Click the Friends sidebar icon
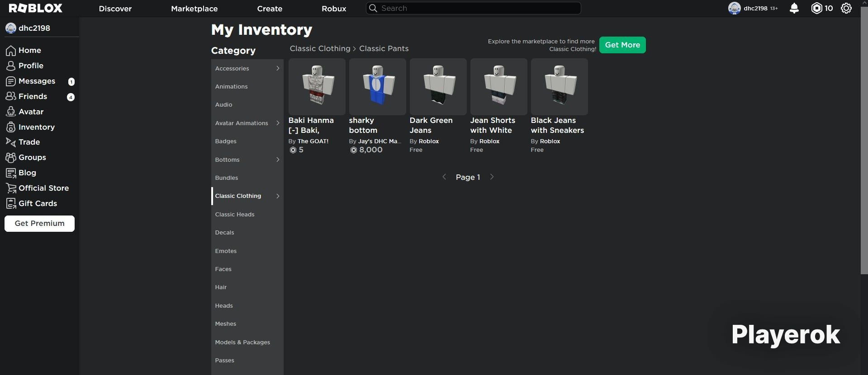The height and width of the screenshot is (375, 868). click(x=11, y=96)
